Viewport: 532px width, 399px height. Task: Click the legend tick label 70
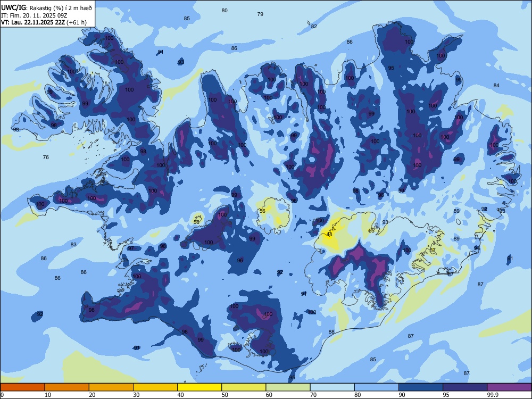(313, 395)
